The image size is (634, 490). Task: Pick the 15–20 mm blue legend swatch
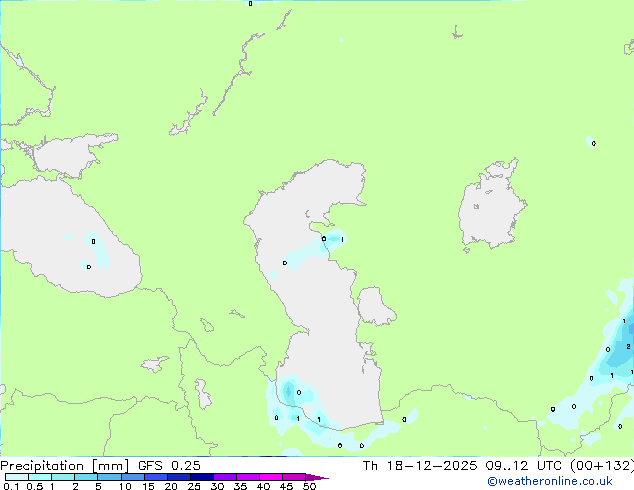coord(155,477)
